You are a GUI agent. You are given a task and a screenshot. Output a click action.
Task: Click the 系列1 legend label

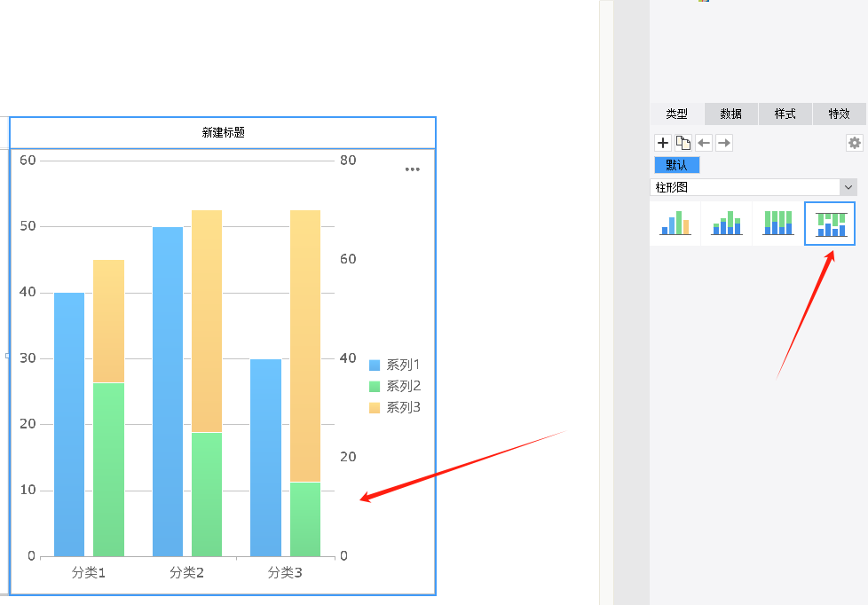(404, 365)
